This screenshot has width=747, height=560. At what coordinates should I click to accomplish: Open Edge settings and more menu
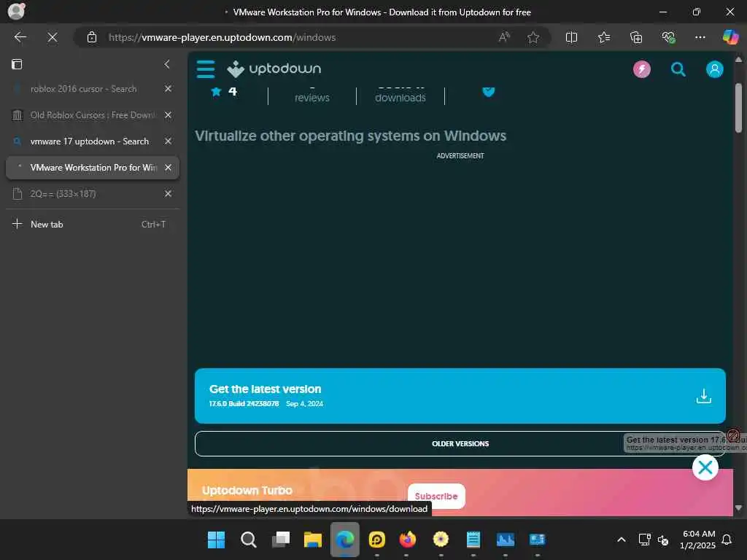coord(700,37)
